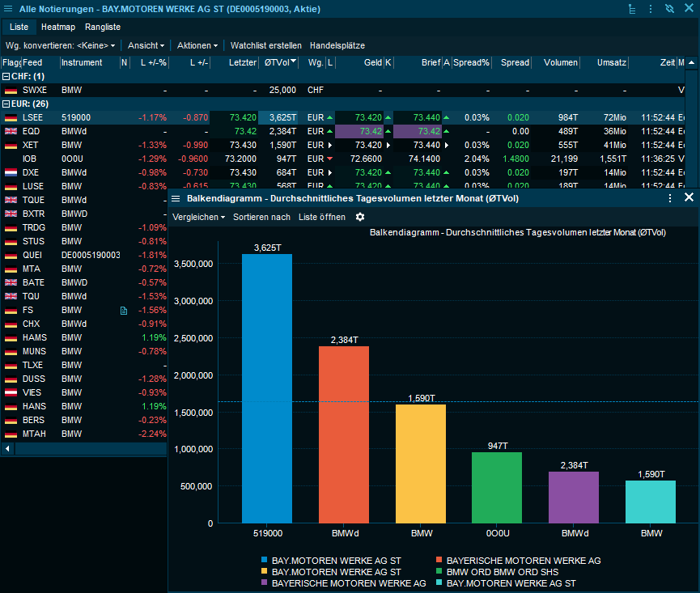Collapse the EUR: (26) group
The height and width of the screenshot is (593, 700).
click(6, 104)
